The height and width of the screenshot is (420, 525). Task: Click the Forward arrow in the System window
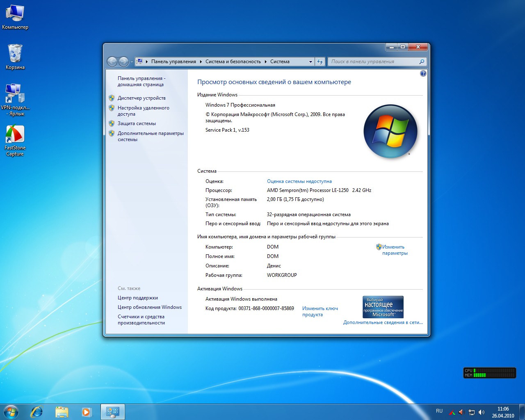[123, 62]
